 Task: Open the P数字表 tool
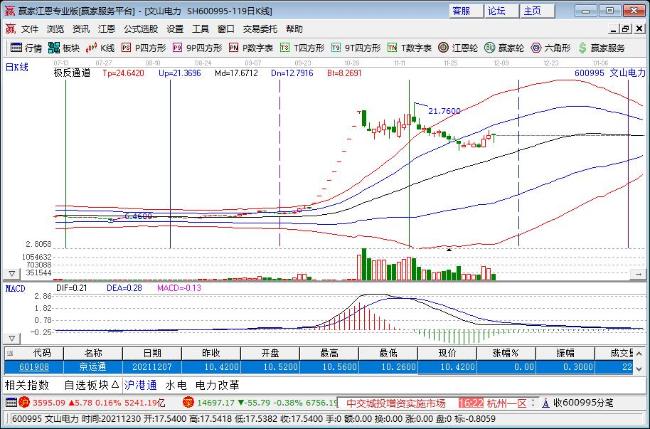(x=251, y=48)
